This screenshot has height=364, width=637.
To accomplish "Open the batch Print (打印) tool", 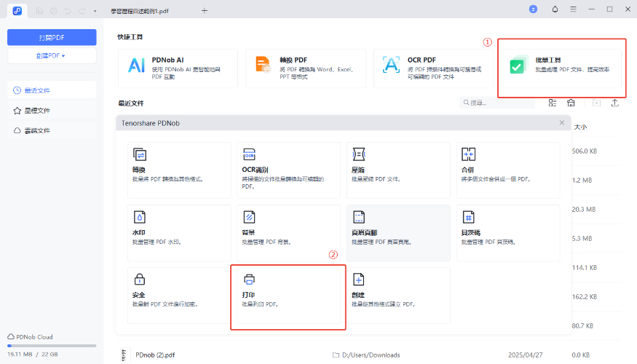I will click(x=288, y=296).
